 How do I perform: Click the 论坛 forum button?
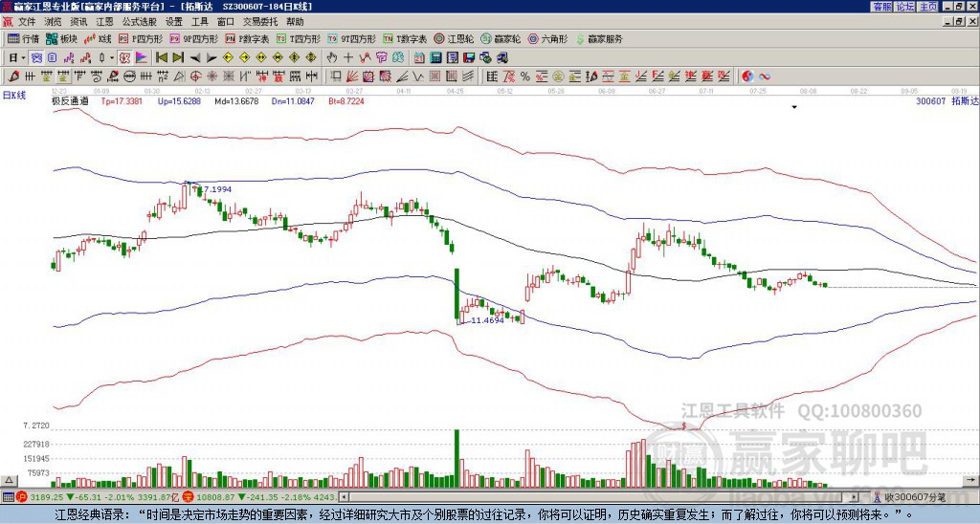point(905,7)
